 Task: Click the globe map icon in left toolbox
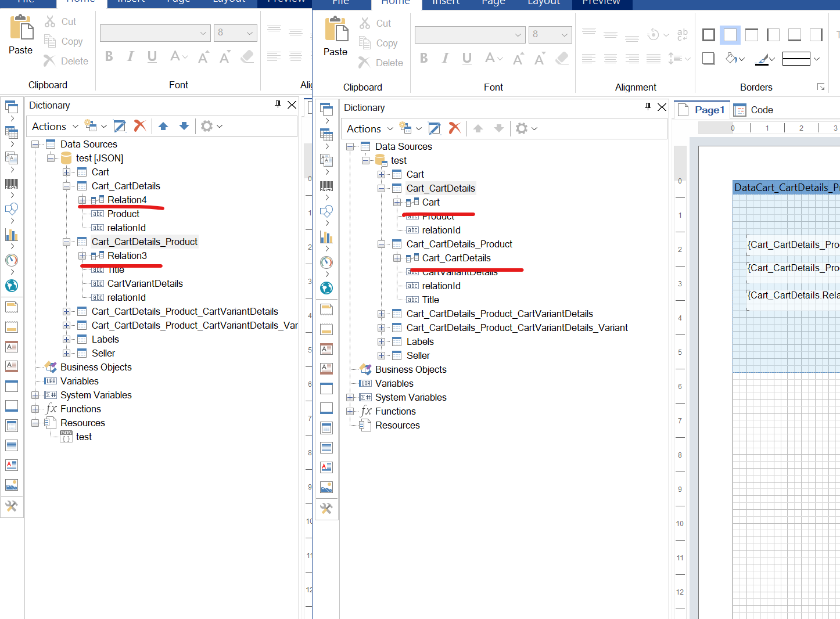point(12,286)
